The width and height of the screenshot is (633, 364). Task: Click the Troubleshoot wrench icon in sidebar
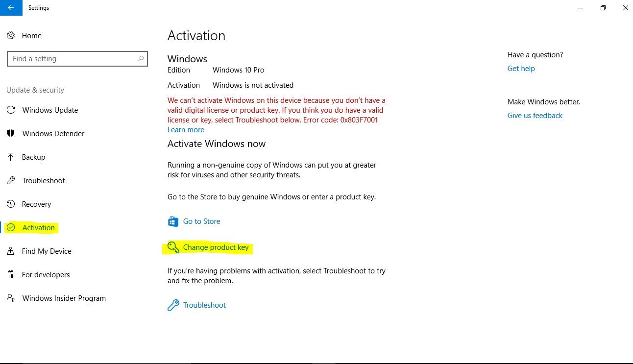click(x=11, y=180)
